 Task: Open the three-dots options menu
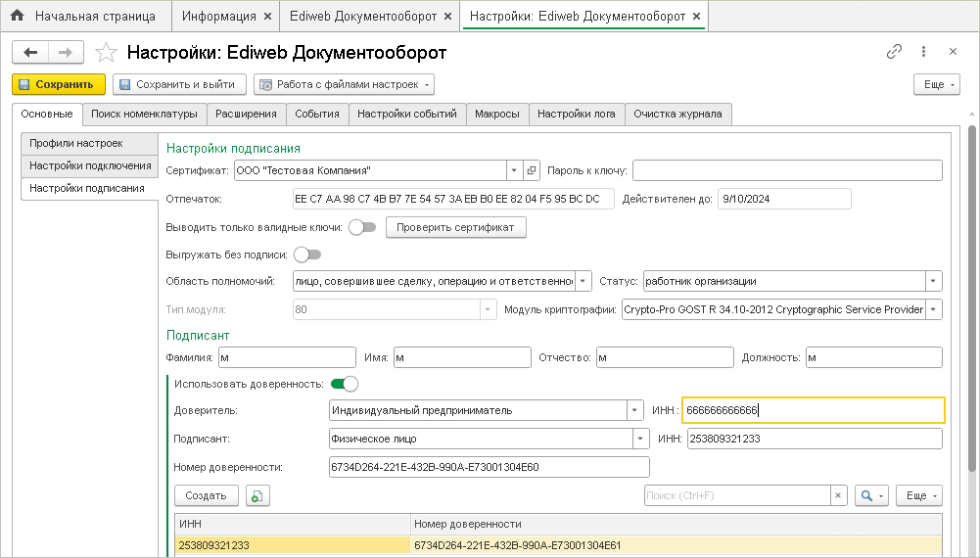click(x=923, y=52)
